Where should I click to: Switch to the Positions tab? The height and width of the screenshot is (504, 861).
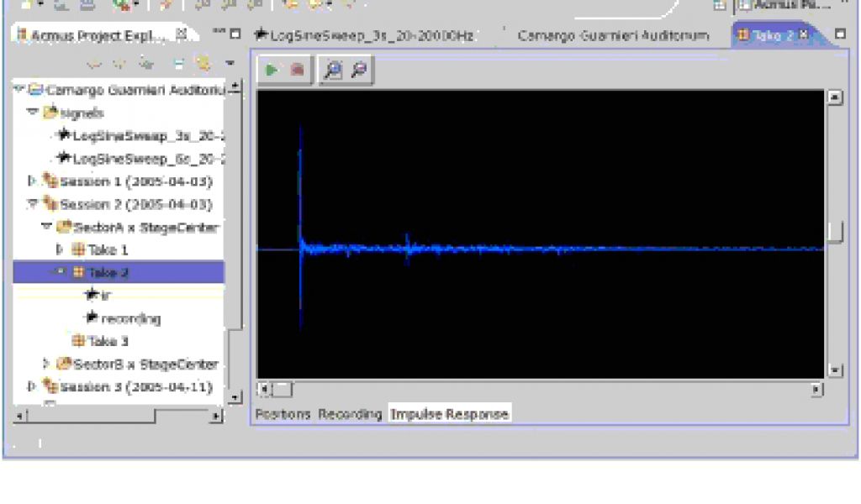283,414
